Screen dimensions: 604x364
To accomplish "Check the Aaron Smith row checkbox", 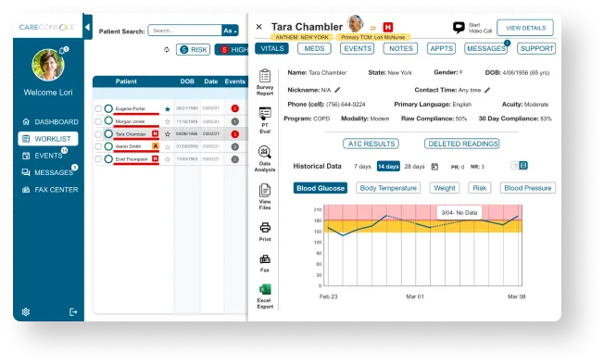I will pyautogui.click(x=98, y=146).
